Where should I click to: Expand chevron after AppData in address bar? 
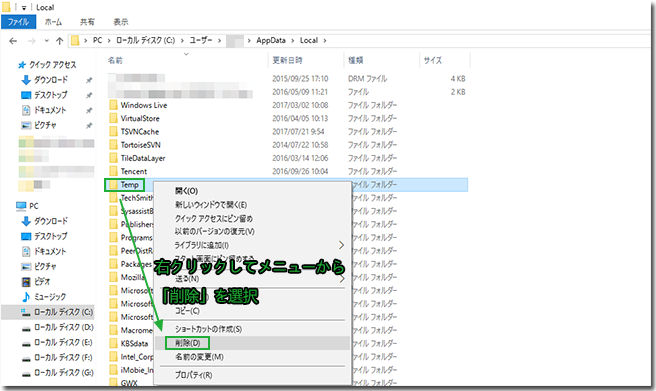click(292, 41)
